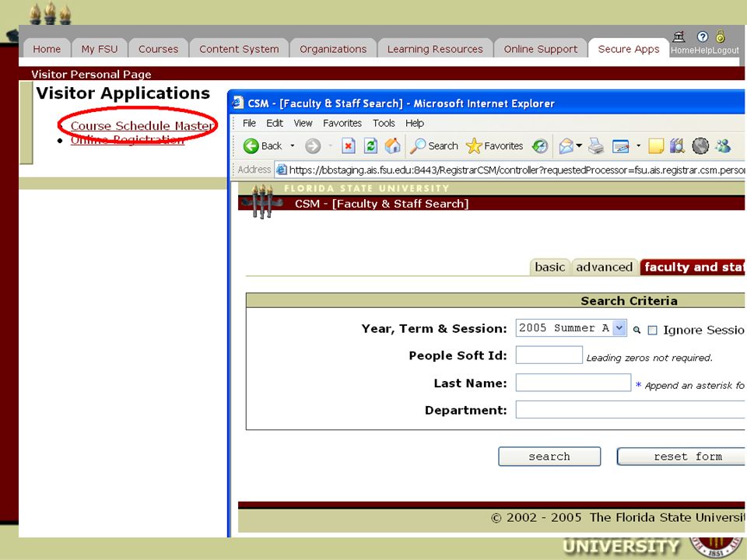Open the Tools menu
Viewport: 747px width, 560px height.
[384, 124]
